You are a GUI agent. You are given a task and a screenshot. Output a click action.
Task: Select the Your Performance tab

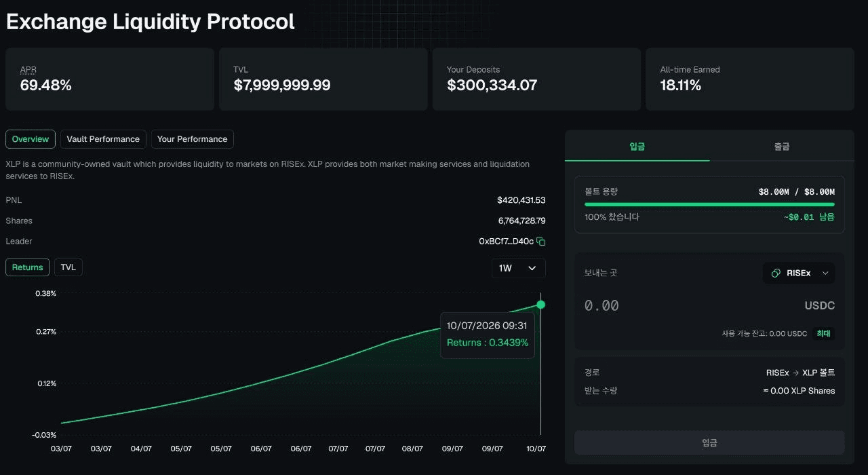193,139
